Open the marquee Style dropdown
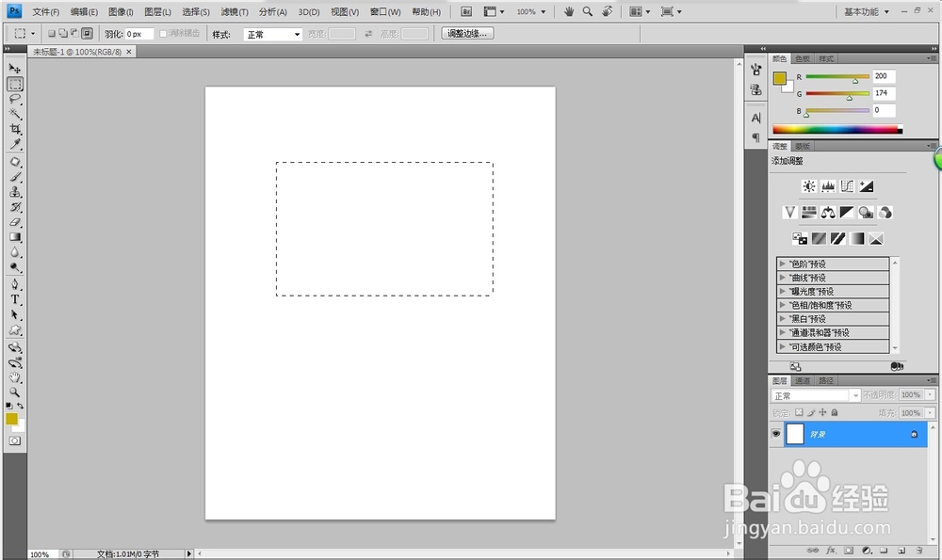 point(272,34)
